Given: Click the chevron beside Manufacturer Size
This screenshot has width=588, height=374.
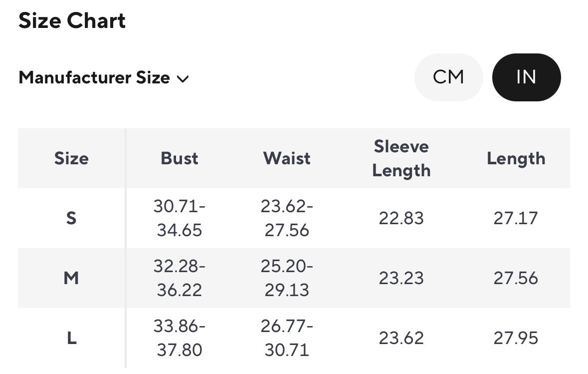Looking at the screenshot, I should [183, 79].
